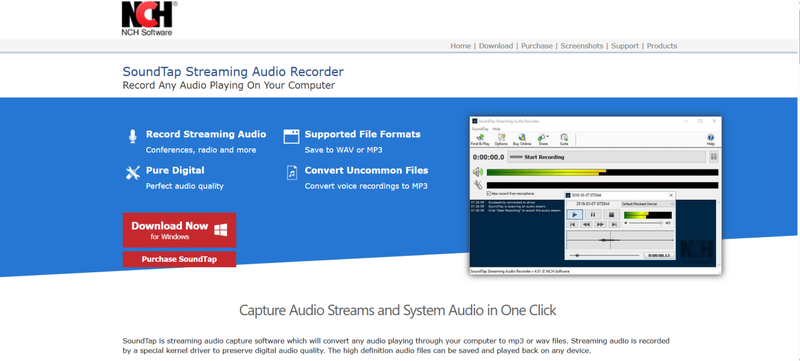Open Products in the navigation bar
The height and width of the screenshot is (361, 800).
662,45
